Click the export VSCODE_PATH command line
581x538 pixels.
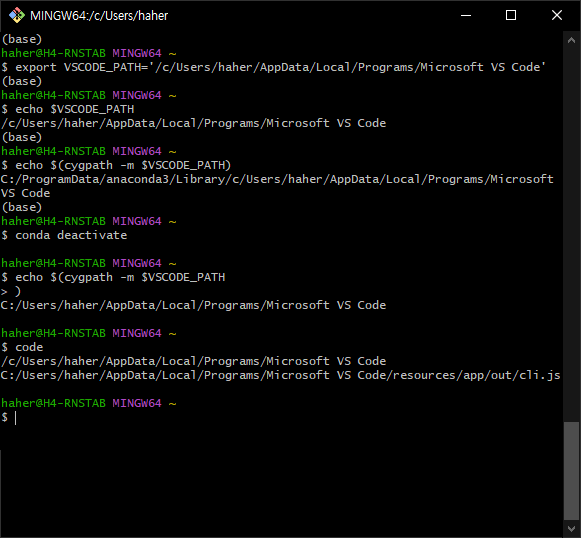pos(273,67)
